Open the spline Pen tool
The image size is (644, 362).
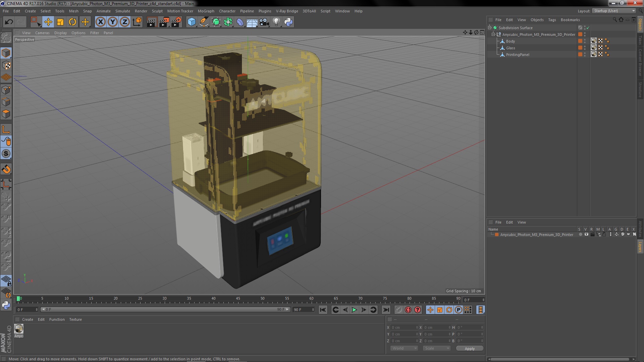coord(204,22)
